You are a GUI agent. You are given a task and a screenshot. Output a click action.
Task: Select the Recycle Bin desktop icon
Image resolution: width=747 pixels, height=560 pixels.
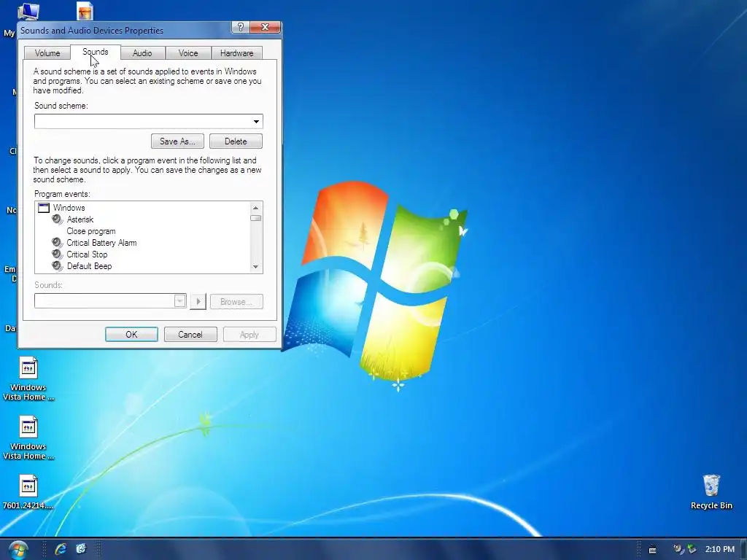click(711, 492)
